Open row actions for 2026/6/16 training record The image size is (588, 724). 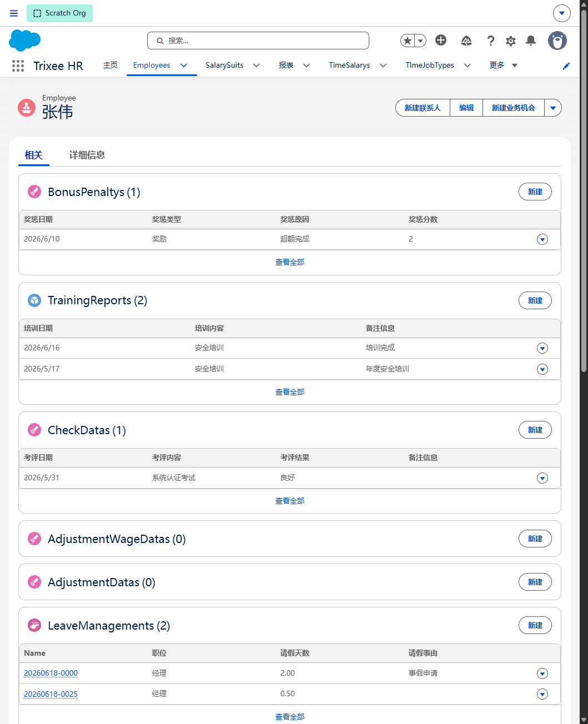[542, 348]
